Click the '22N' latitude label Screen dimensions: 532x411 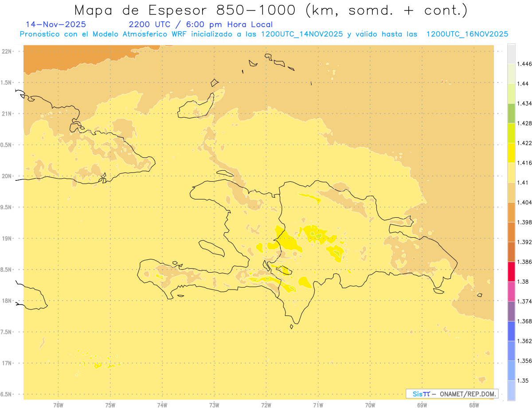point(7,51)
